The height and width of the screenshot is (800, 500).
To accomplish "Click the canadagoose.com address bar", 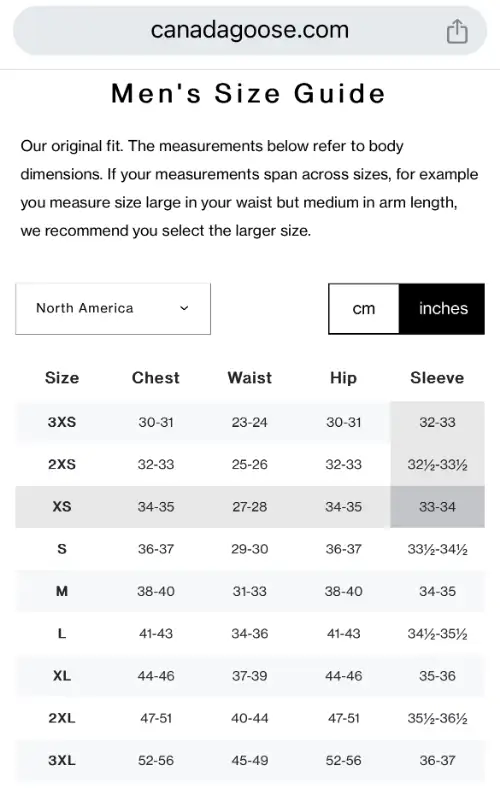I will [249, 31].
